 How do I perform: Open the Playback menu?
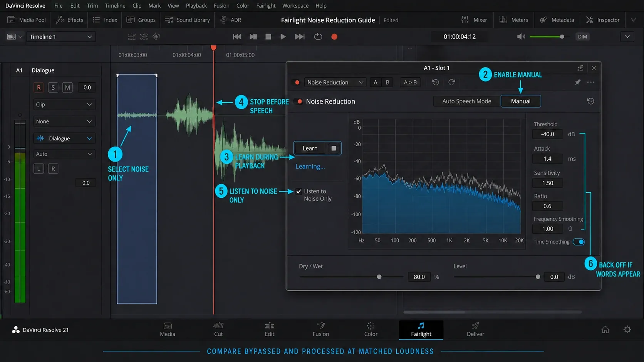(x=196, y=6)
